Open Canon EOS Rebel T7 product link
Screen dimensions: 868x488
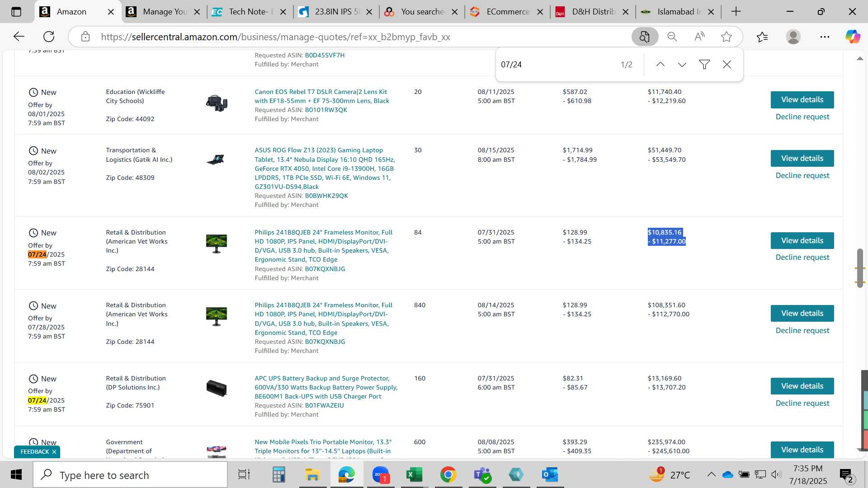(322, 96)
